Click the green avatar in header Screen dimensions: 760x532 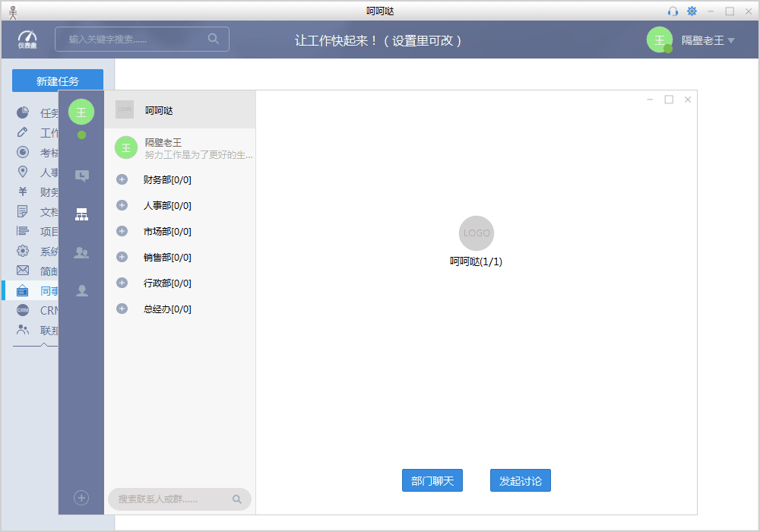(660, 40)
